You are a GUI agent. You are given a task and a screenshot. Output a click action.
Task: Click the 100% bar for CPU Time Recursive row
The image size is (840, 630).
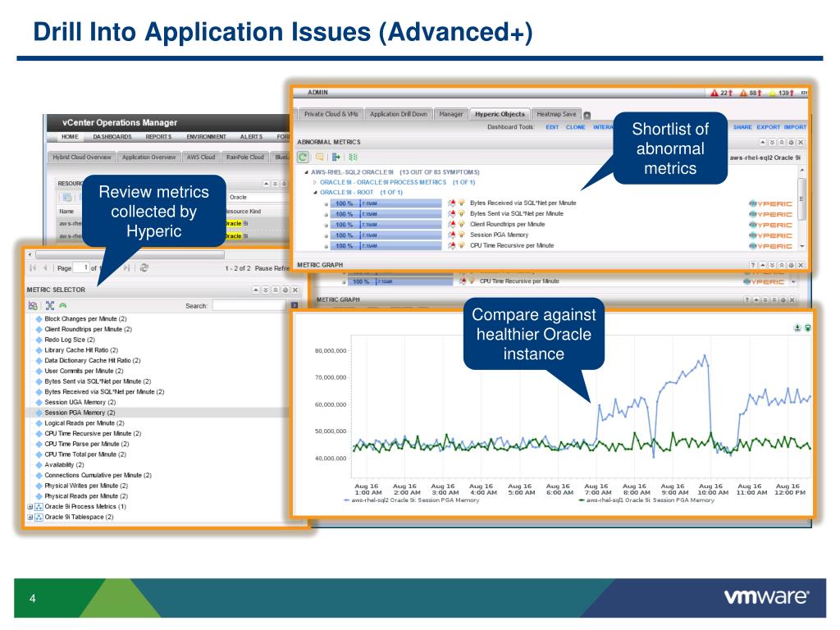point(386,246)
